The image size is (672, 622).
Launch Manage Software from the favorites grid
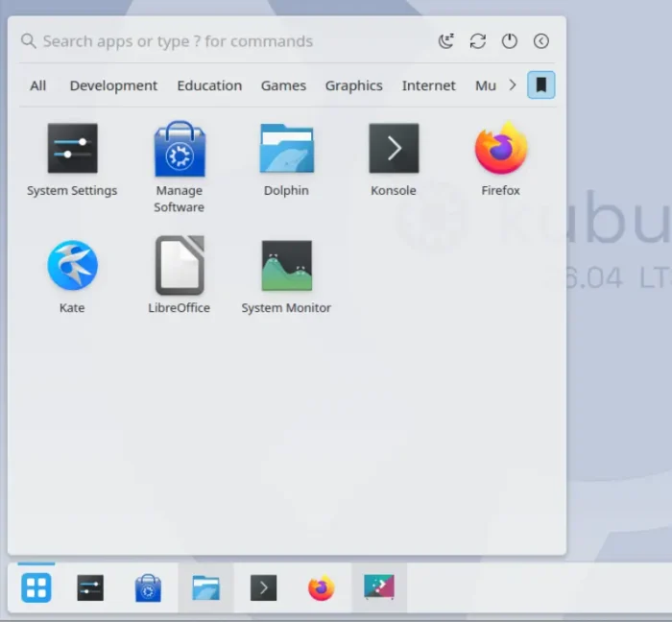pyautogui.click(x=180, y=167)
